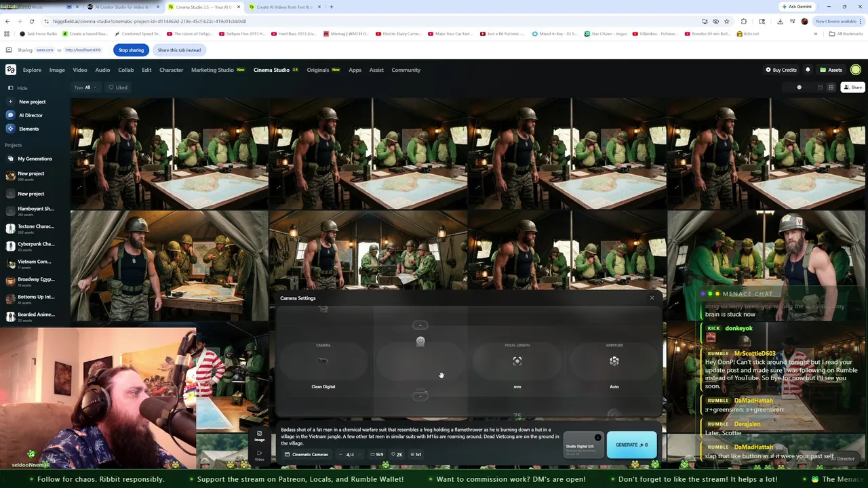The width and height of the screenshot is (868, 488).
Task: Open Chrome downloads icon
Action: pyautogui.click(x=780, y=21)
